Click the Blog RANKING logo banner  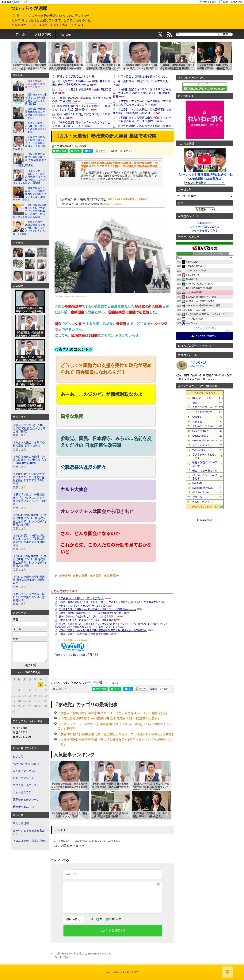tap(204, 249)
